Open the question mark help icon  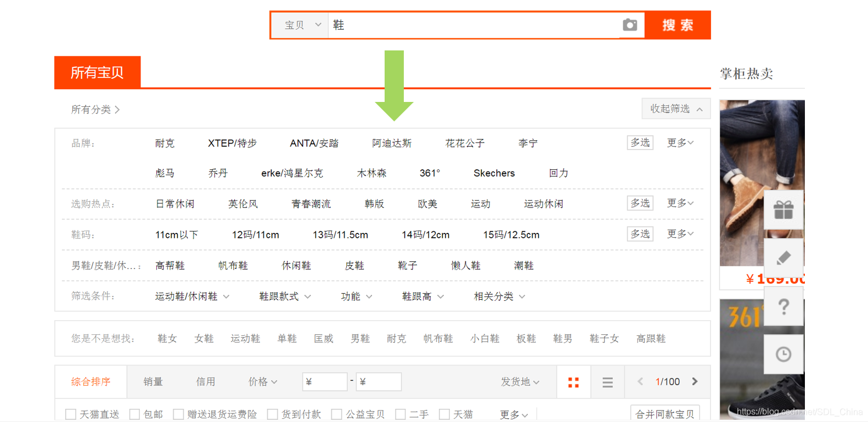[x=784, y=306]
